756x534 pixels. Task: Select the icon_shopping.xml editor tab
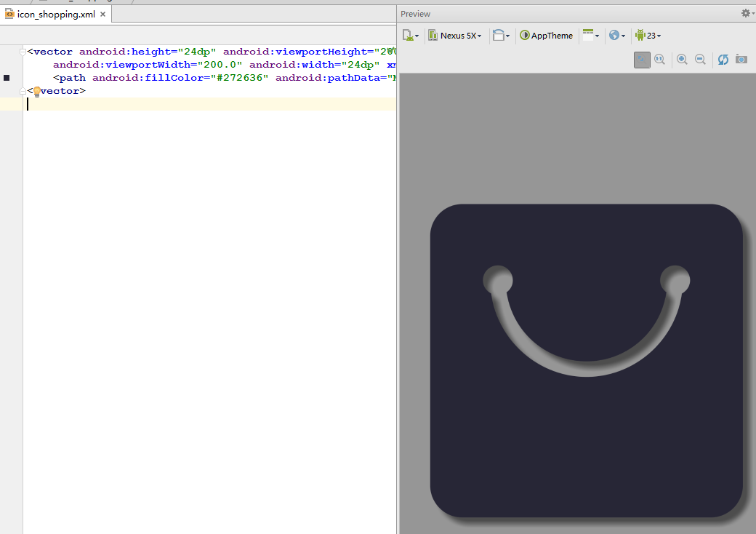[56, 15]
